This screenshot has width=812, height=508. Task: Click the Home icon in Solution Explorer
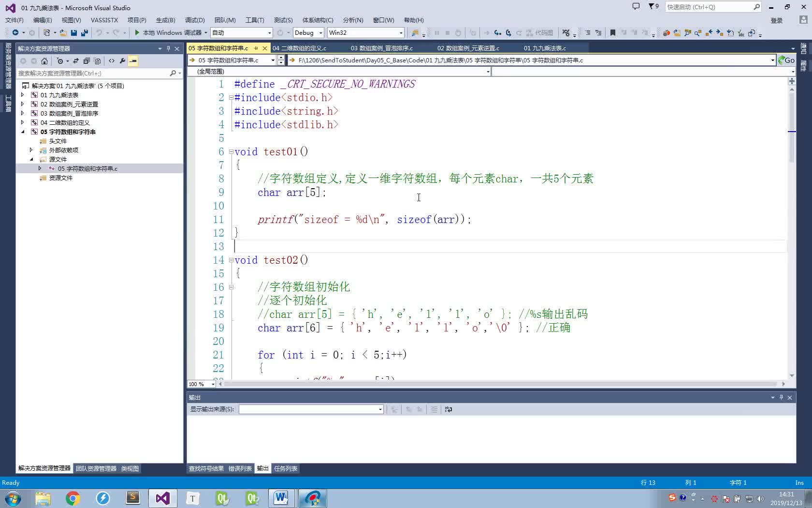coord(44,61)
